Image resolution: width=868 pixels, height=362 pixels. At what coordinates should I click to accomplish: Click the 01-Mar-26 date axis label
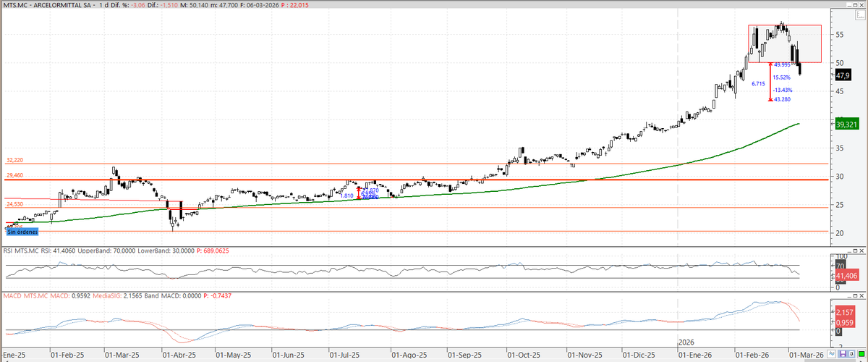(x=807, y=356)
